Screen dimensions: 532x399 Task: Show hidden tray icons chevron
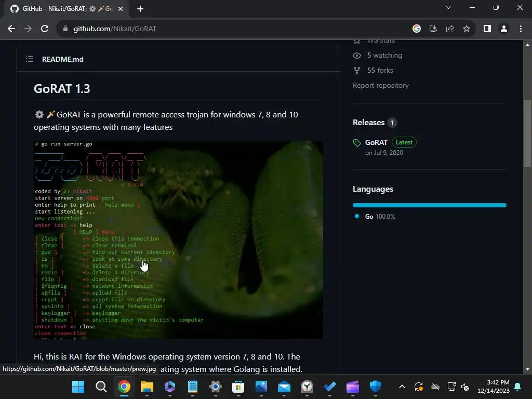pyautogui.click(x=402, y=387)
